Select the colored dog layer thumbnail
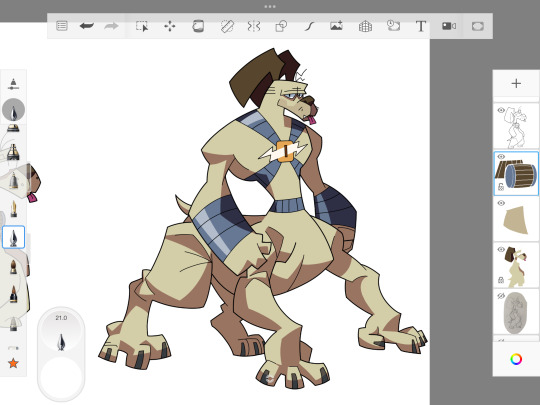Image resolution: width=540 pixels, height=405 pixels. tap(516, 266)
